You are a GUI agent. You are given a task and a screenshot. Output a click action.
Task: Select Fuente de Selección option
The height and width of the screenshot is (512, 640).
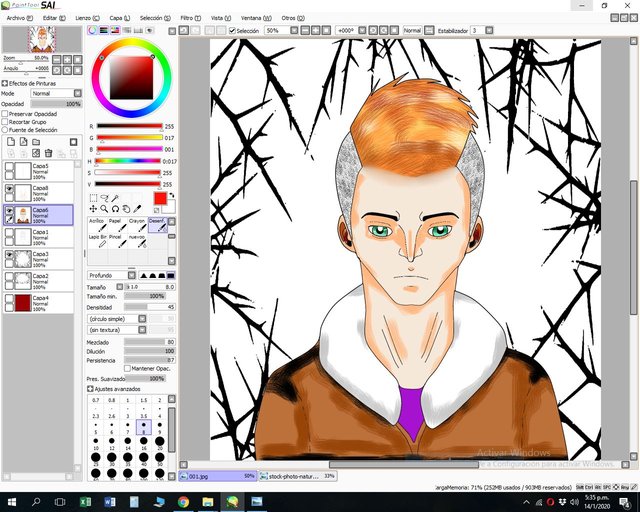pyautogui.click(x=5, y=129)
